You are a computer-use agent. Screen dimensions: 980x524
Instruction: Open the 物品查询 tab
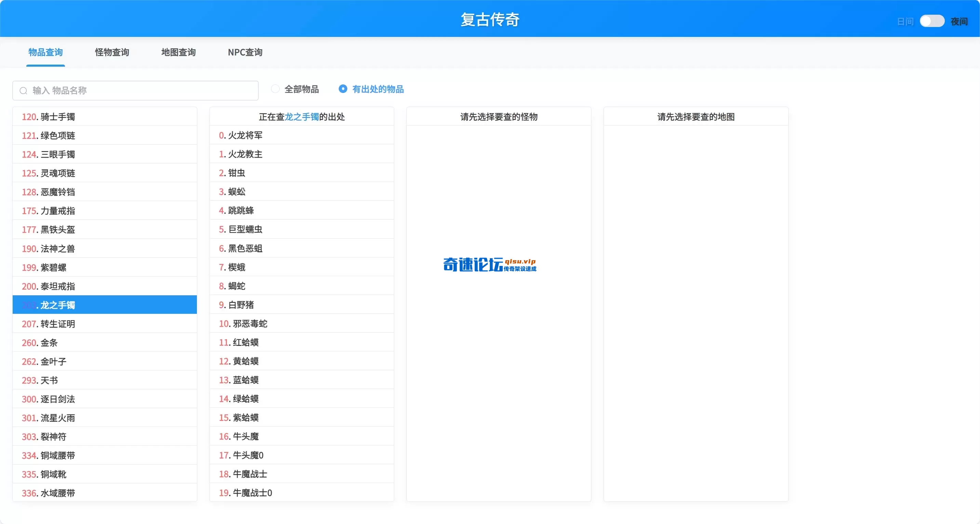tap(45, 53)
